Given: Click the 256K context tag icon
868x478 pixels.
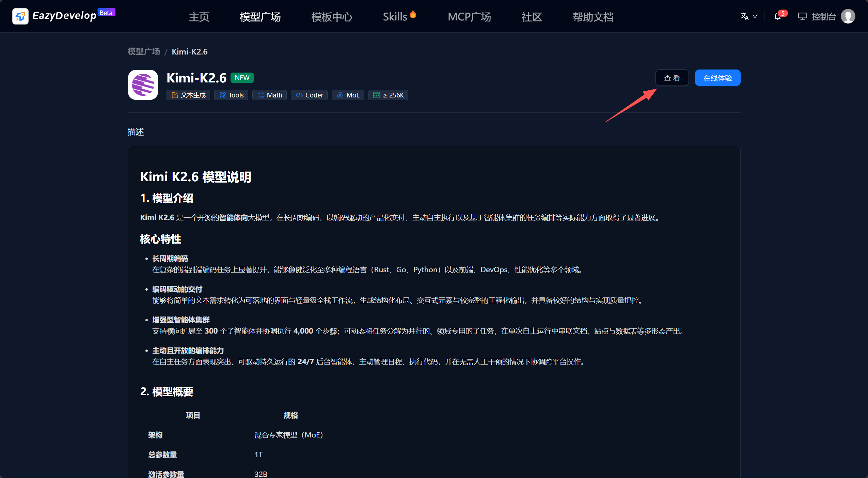Looking at the screenshot, I should click(x=377, y=95).
